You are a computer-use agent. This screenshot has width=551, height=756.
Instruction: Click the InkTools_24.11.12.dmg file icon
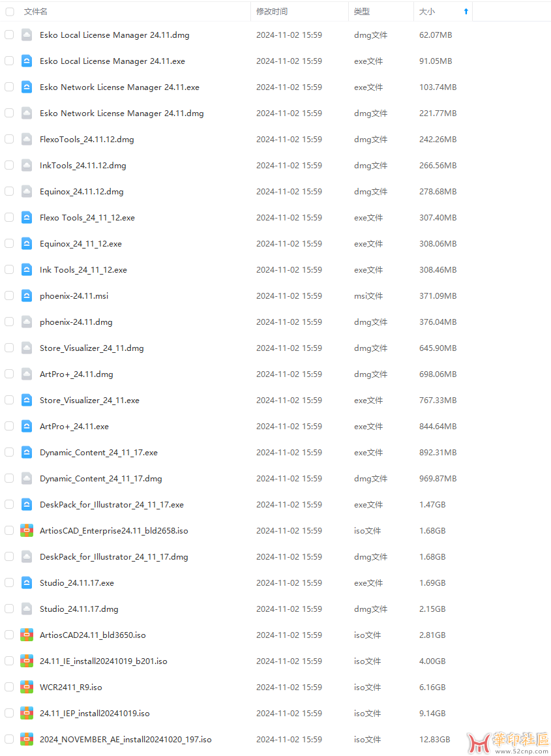[27, 166]
